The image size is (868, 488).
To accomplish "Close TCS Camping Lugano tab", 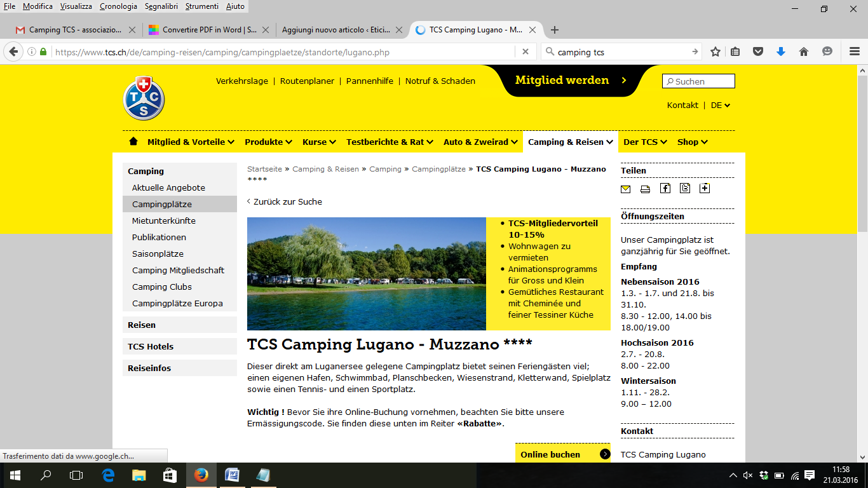I will click(x=532, y=30).
